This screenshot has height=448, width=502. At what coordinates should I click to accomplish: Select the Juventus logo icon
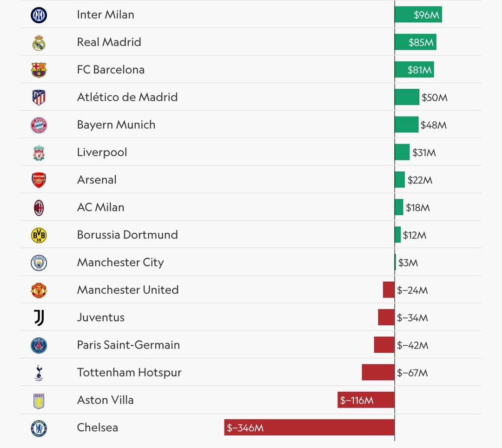pos(39,318)
